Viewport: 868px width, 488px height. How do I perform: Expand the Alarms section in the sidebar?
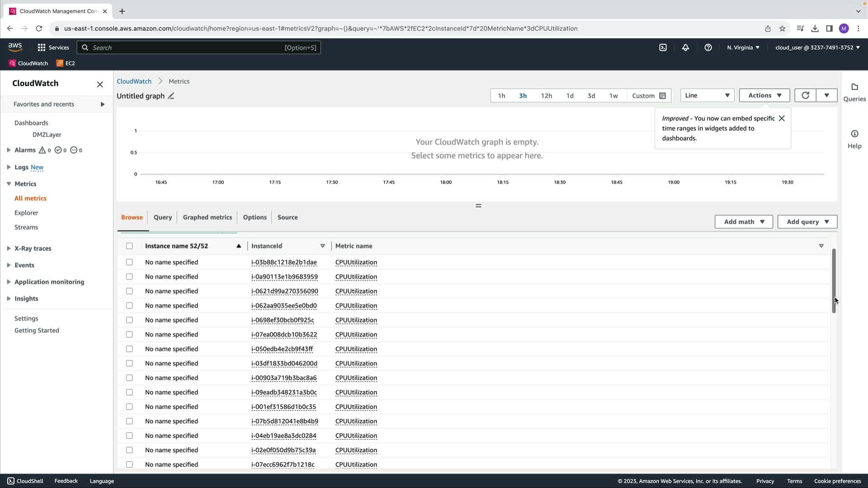[9, 150]
